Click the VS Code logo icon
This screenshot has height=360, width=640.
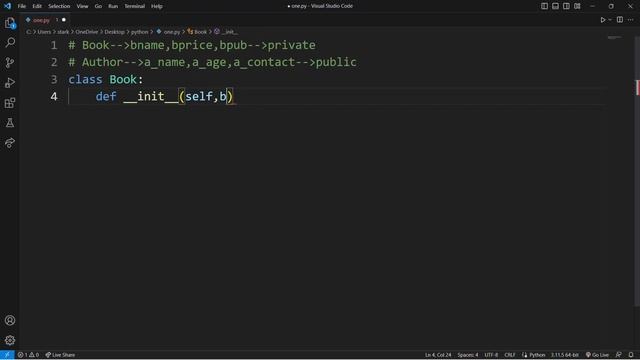pos(7,6)
